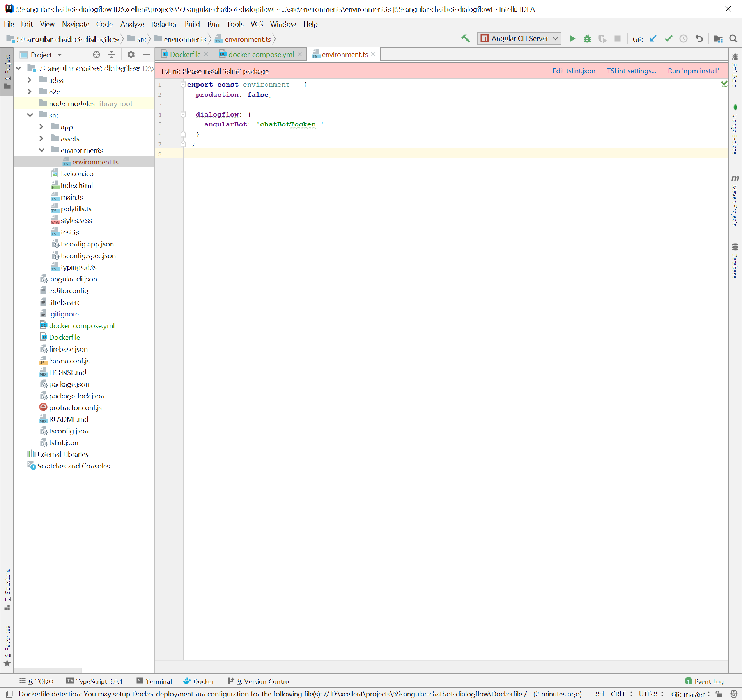Click the Project panel horizontal scrollbar
The height and width of the screenshot is (700, 742).
point(48,671)
